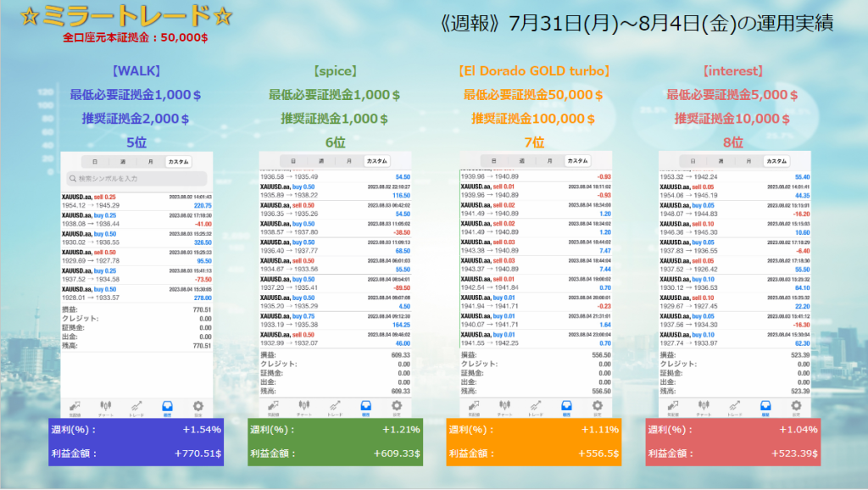Open Settings gear in interest panel bottom bar

coord(796,407)
